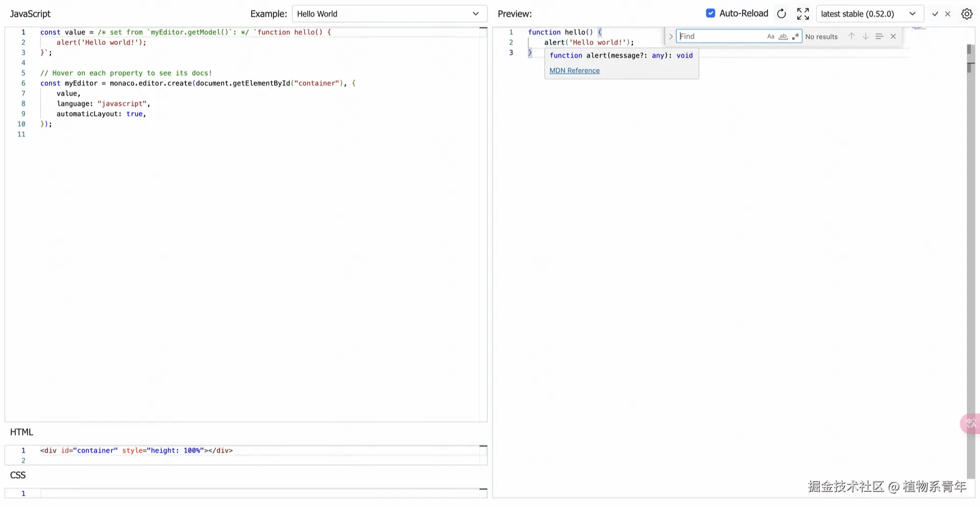Click 'monaco.editor.create' in the JavaScript editor
Screen dimensions: 980x507
(x=151, y=83)
